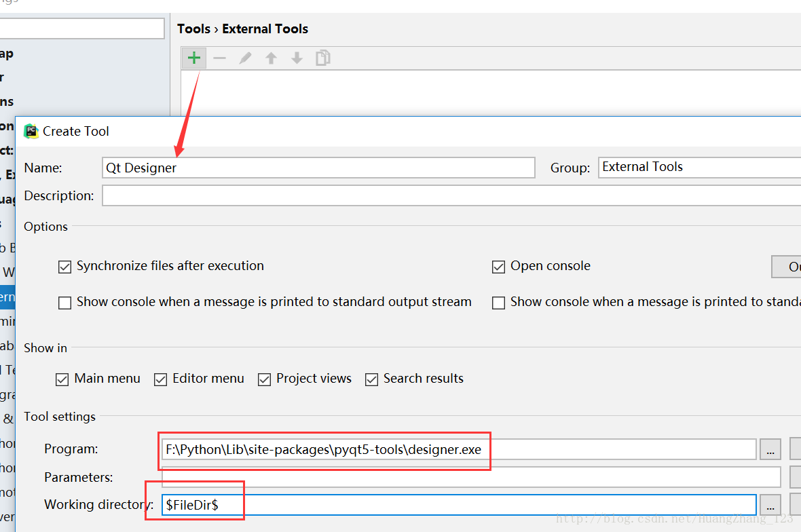Image resolution: width=801 pixels, height=532 pixels.
Task: Toggle Synchronize files after execution checkbox
Action: (65, 267)
